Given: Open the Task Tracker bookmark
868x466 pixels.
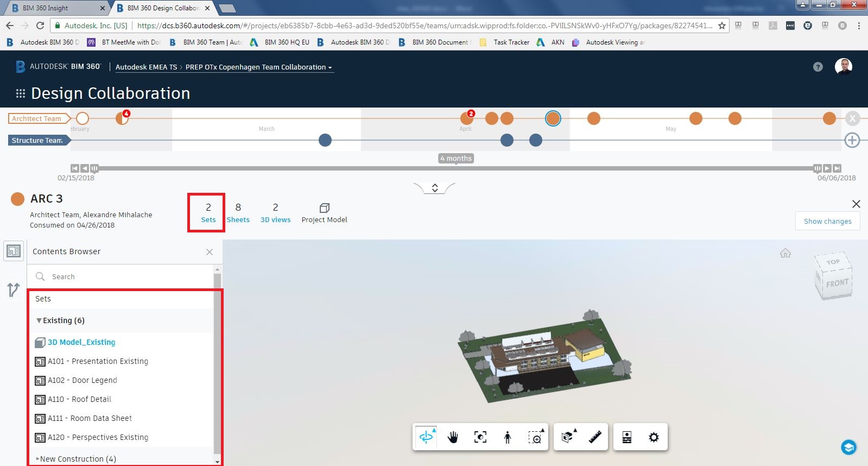Looking at the screenshot, I should coord(504,42).
